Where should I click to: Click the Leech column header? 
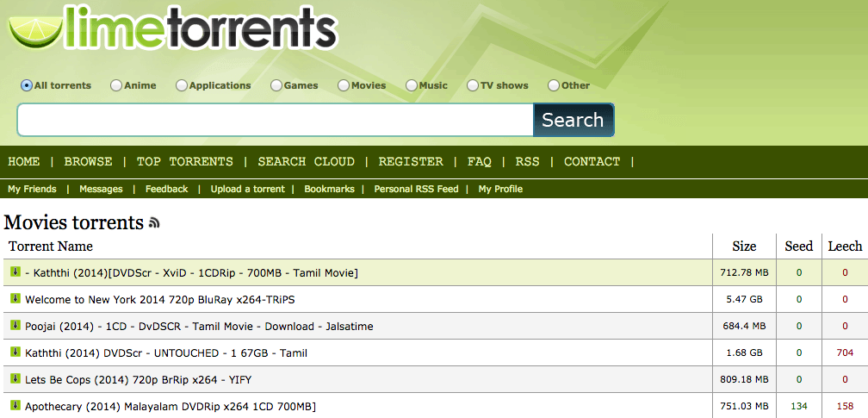pos(845,246)
